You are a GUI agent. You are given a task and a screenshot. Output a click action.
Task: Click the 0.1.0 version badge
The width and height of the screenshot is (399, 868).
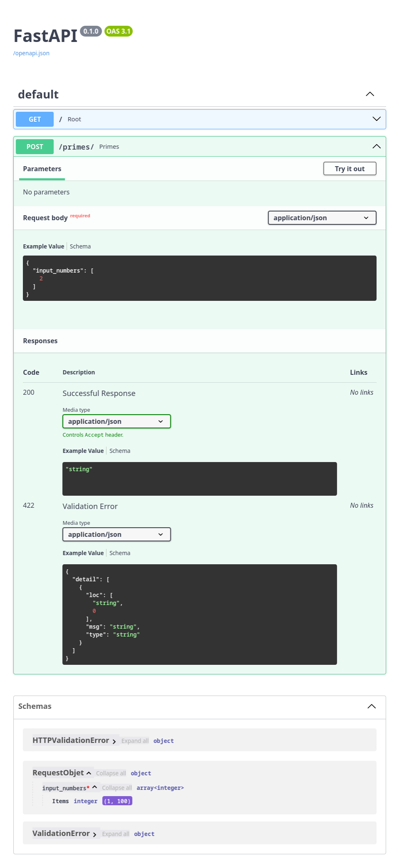(91, 31)
